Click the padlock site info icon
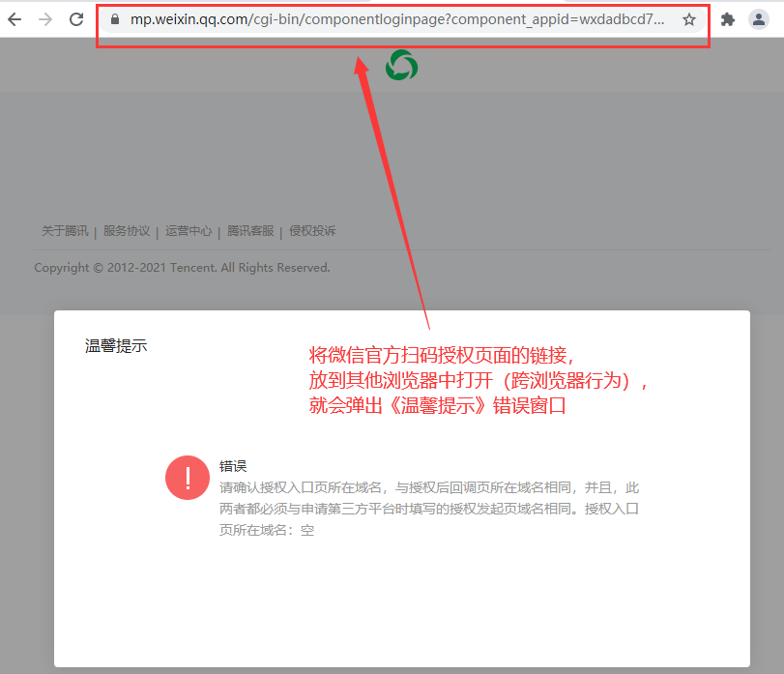This screenshot has width=784, height=674. coord(115,19)
